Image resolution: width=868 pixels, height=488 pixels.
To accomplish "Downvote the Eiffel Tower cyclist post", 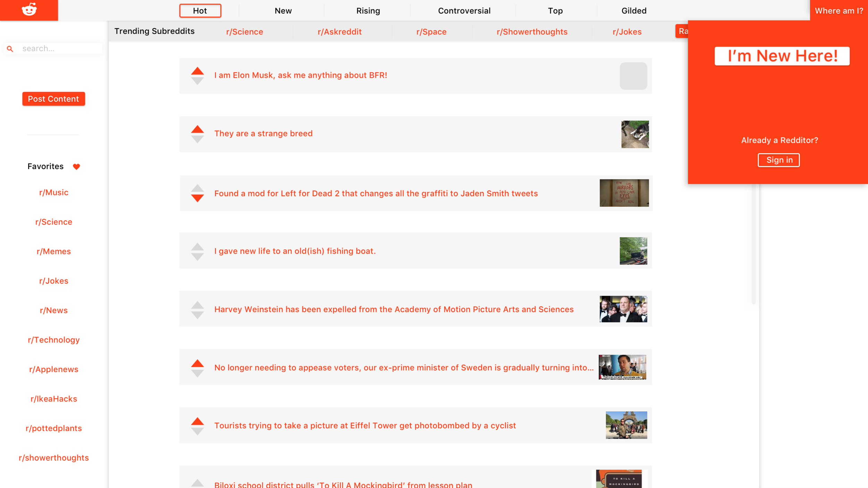I will pyautogui.click(x=197, y=431).
